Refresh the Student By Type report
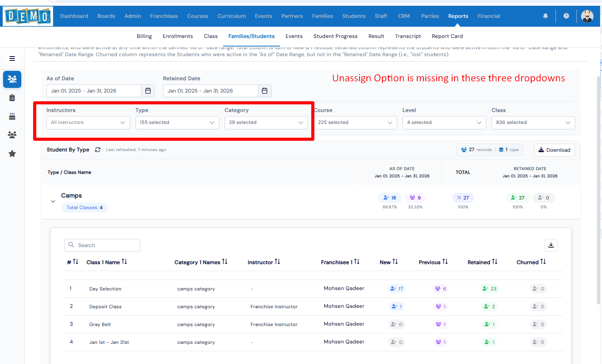Screen dimensions: 602x364 [x=98, y=150]
